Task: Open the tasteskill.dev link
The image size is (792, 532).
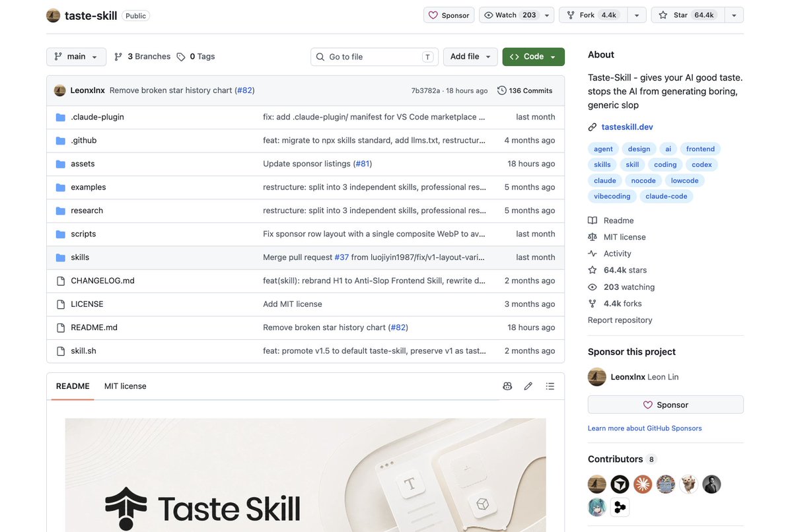Action: coord(627,127)
